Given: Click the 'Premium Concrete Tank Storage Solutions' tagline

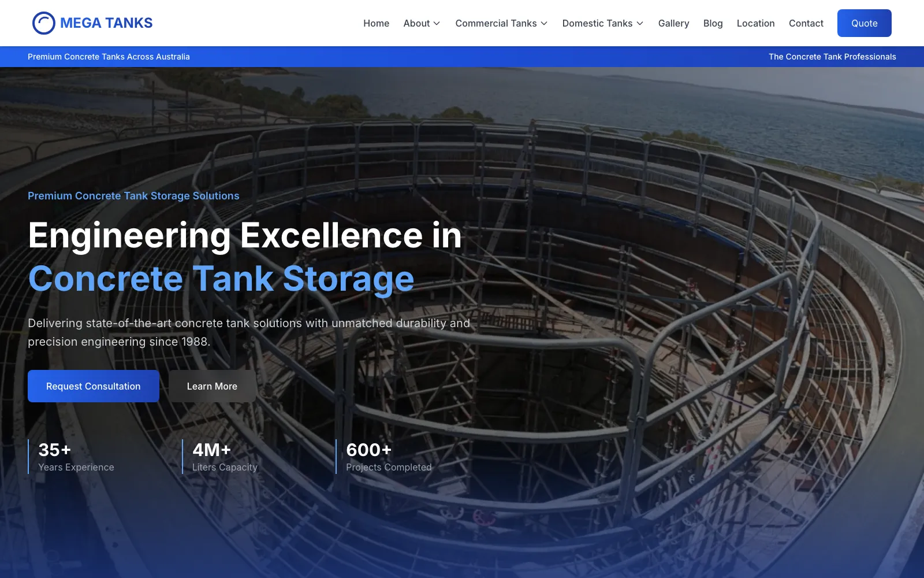Looking at the screenshot, I should coord(133,196).
